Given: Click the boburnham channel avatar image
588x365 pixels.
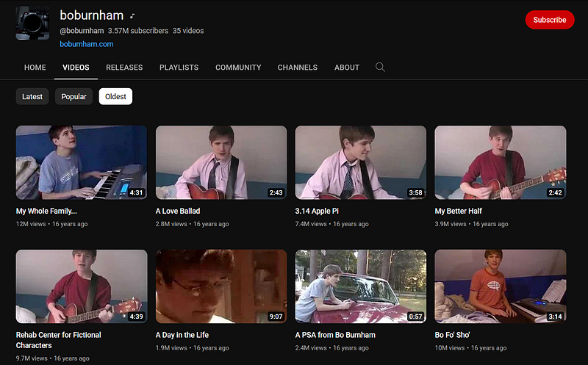Looking at the screenshot, I should (32, 23).
